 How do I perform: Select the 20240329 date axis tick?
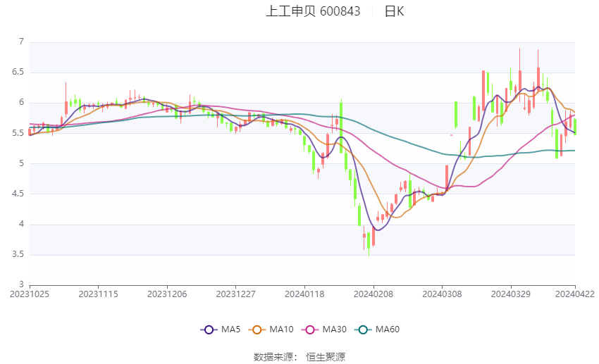tap(511, 294)
